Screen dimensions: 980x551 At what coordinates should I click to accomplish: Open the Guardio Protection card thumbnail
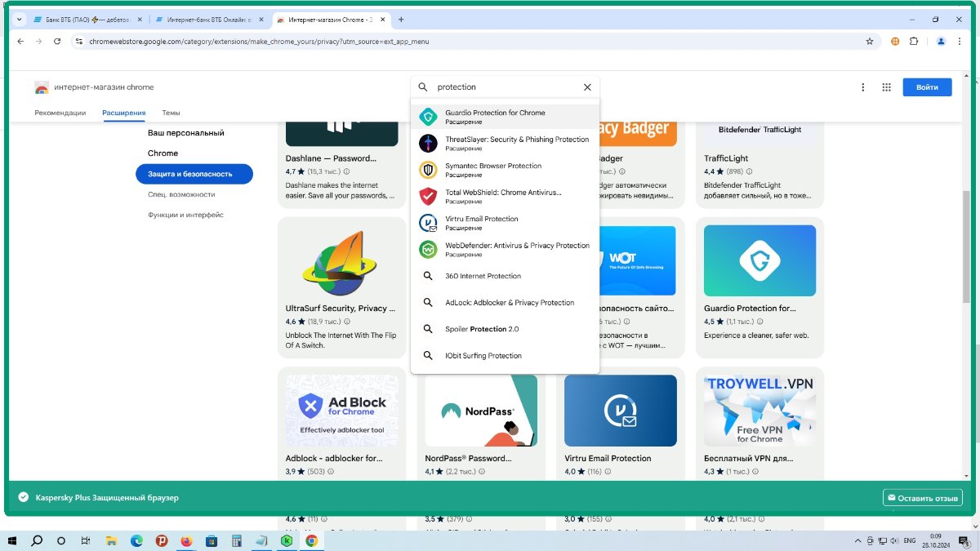tap(759, 260)
